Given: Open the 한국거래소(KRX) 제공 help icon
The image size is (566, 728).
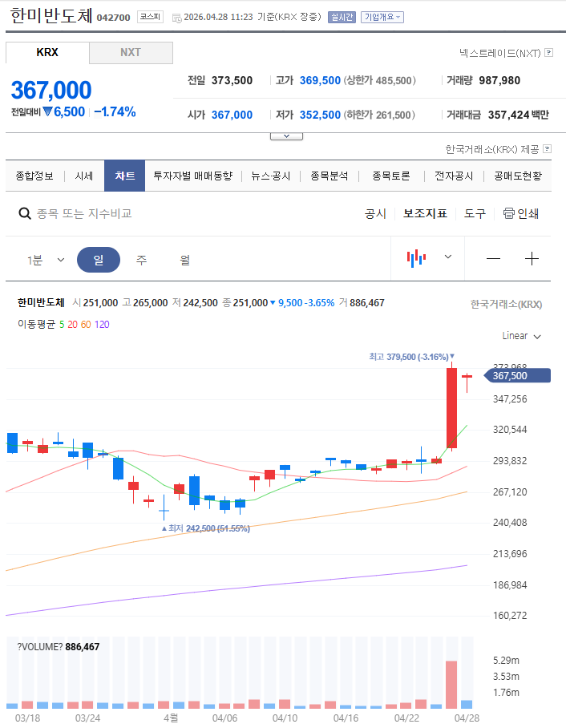Looking at the screenshot, I should pos(548,148).
